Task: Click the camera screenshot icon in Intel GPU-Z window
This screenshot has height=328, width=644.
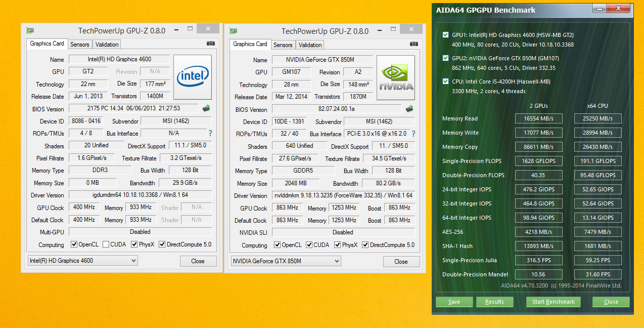Action: coord(211,44)
